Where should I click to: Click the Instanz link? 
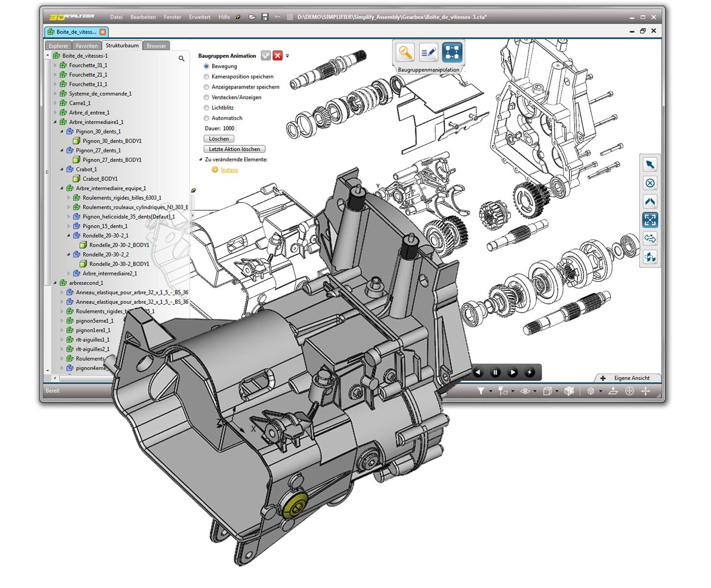pos(229,170)
